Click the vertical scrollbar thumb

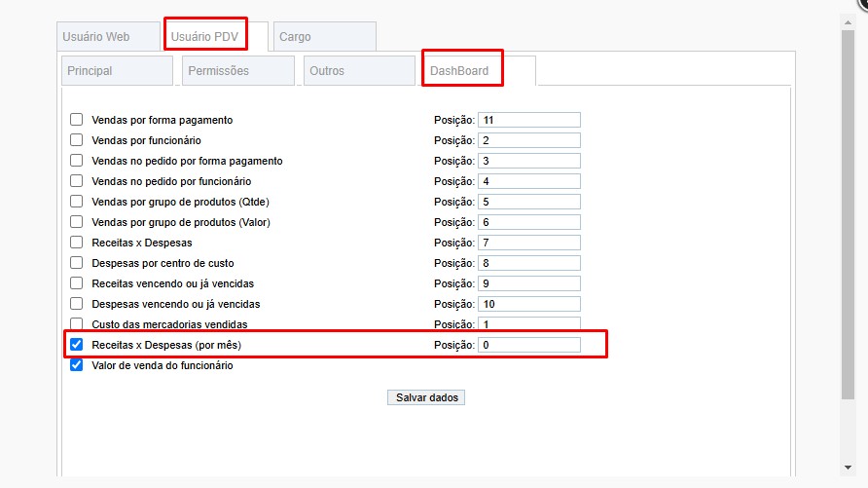click(848, 214)
